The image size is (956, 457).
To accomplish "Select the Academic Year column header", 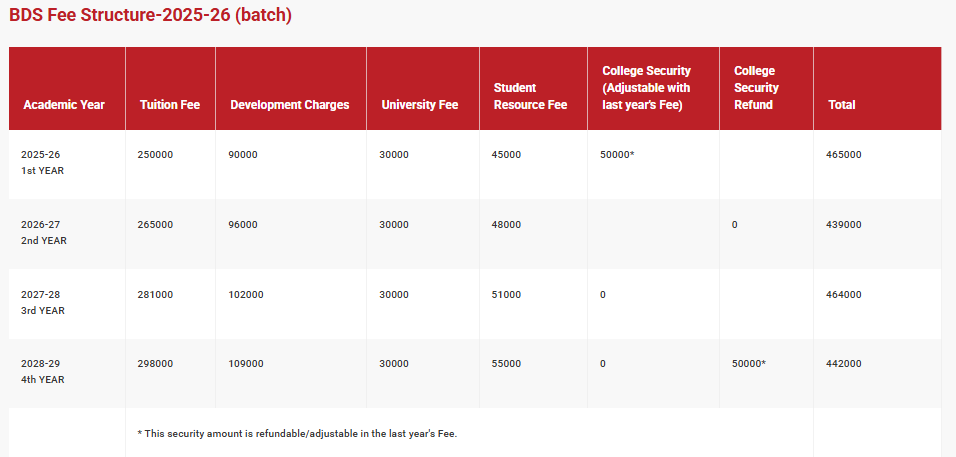I will [64, 105].
